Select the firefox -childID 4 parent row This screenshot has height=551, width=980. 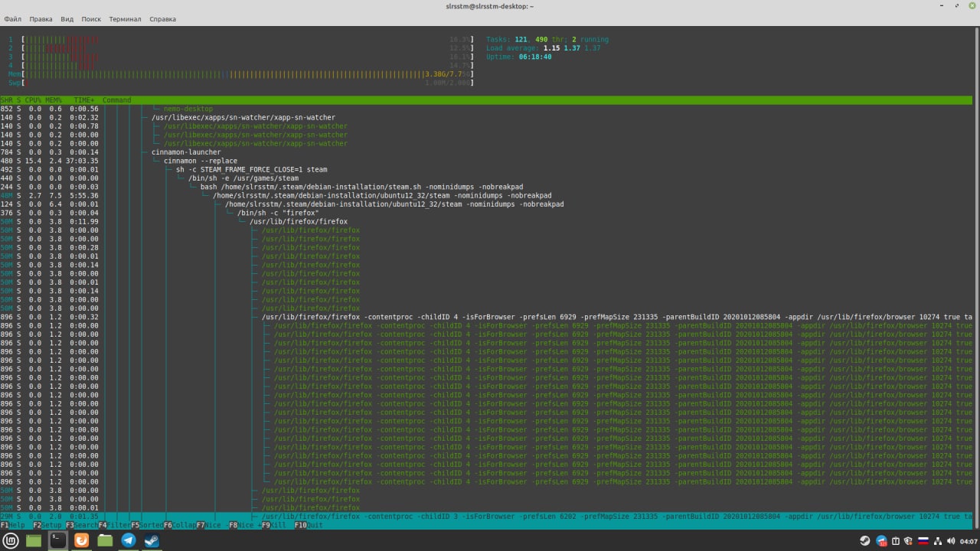pyautogui.click(x=486, y=317)
